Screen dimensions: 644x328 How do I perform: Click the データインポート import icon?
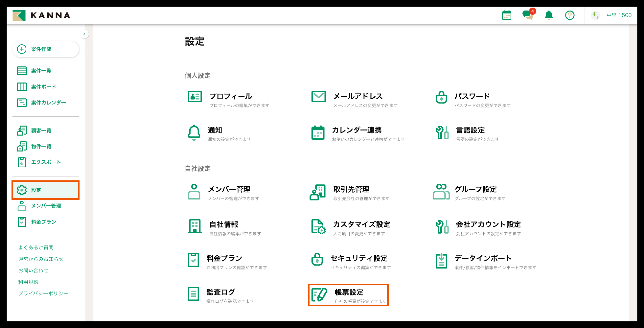click(441, 260)
